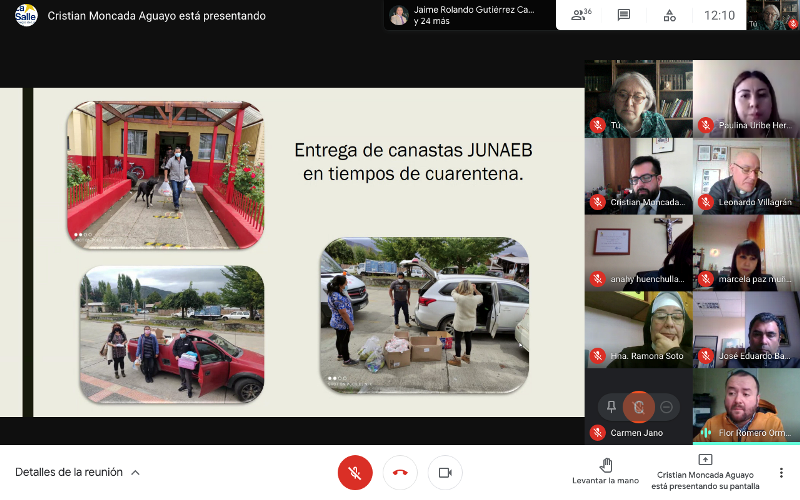Hang up with the red phone button

400,472
